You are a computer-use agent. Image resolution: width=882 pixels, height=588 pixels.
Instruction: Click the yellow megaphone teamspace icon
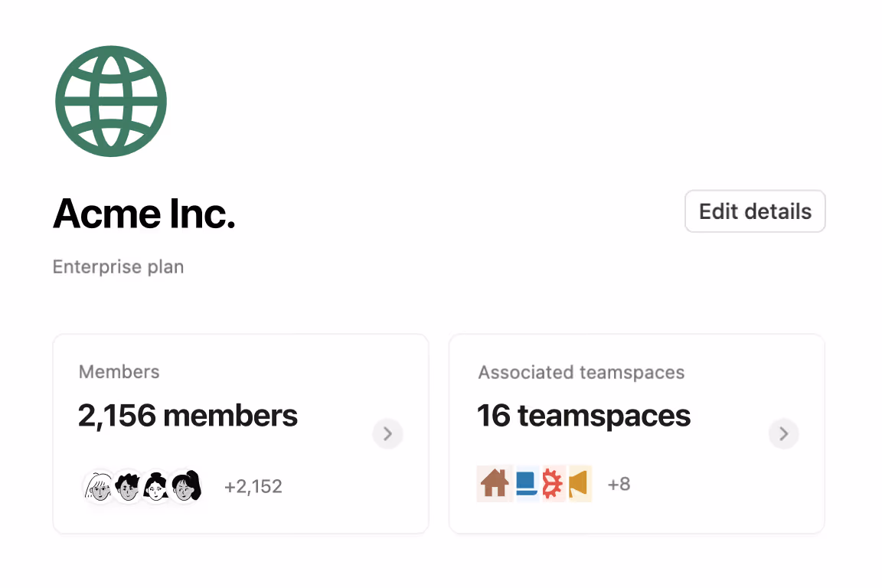(580, 484)
